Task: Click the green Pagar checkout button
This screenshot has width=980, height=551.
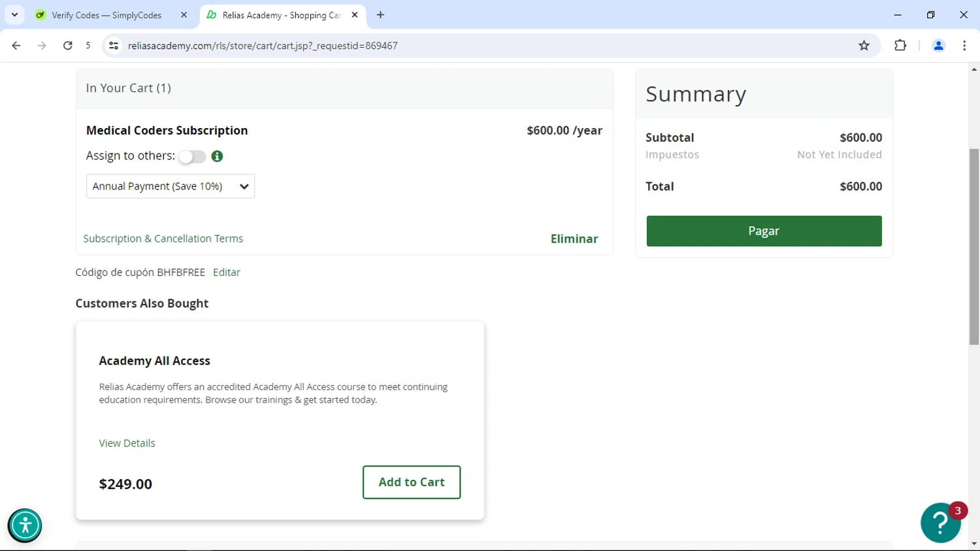Action: pos(764,231)
